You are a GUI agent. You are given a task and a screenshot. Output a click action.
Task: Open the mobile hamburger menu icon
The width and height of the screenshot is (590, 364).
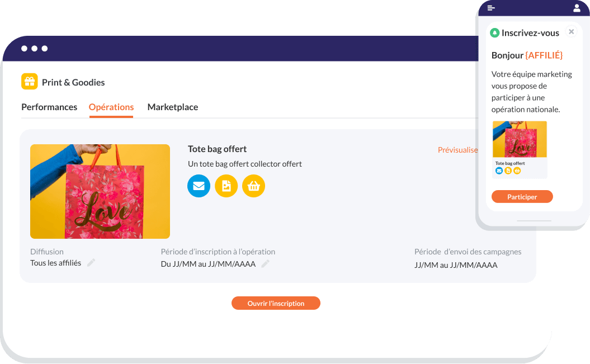pyautogui.click(x=491, y=8)
